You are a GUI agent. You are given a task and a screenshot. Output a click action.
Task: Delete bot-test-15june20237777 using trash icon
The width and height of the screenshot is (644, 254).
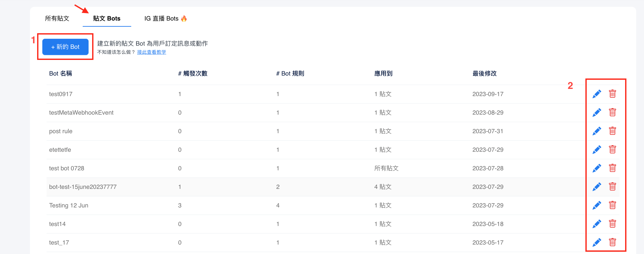(612, 187)
